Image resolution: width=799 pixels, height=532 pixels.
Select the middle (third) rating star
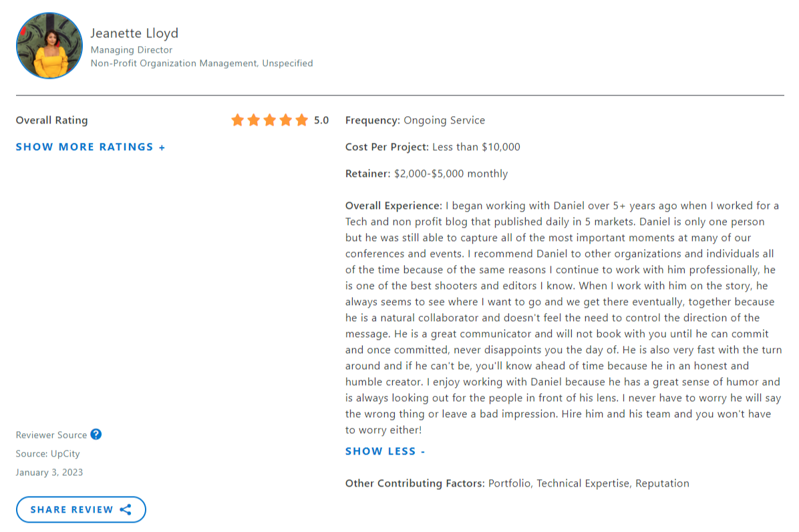pyautogui.click(x=270, y=120)
